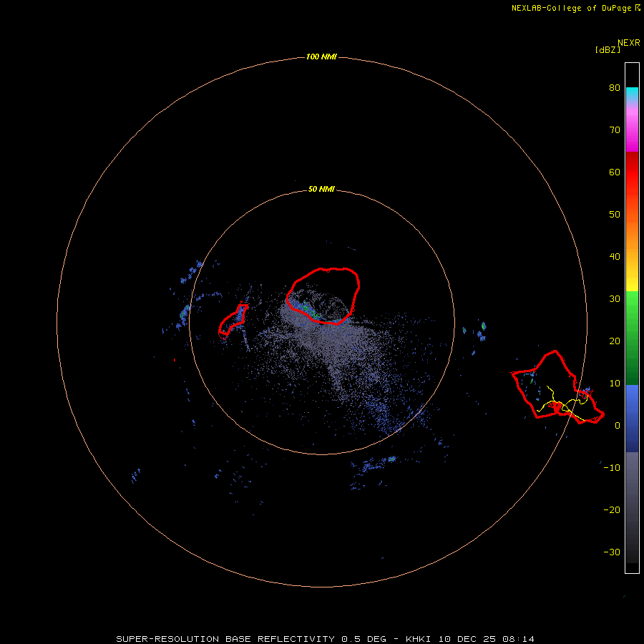The height and width of the screenshot is (644, 644).
Task: Click the 50 value on the dBZ scale
Action: click(615, 215)
